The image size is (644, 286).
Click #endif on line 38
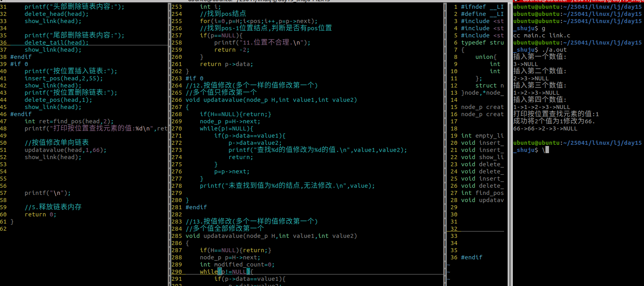click(21, 57)
